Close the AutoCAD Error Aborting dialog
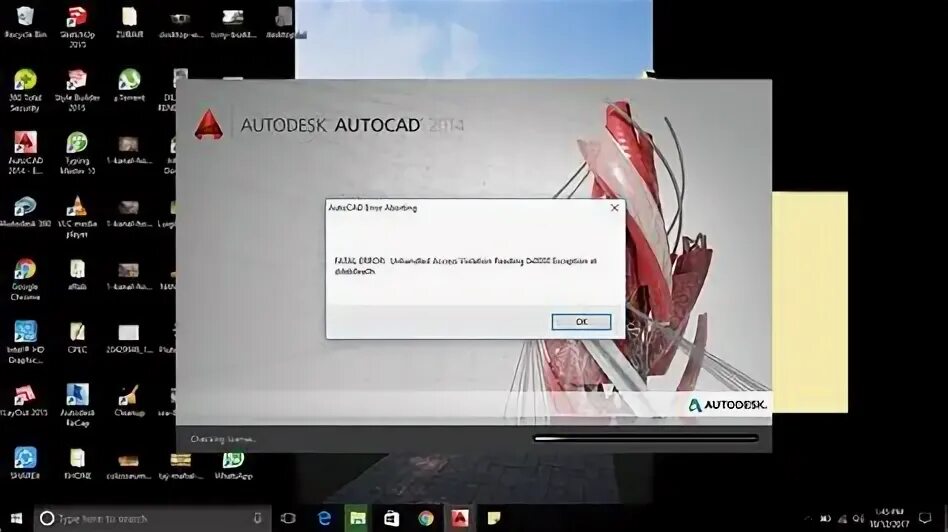Viewport: 948px width, 532px height. 614,208
